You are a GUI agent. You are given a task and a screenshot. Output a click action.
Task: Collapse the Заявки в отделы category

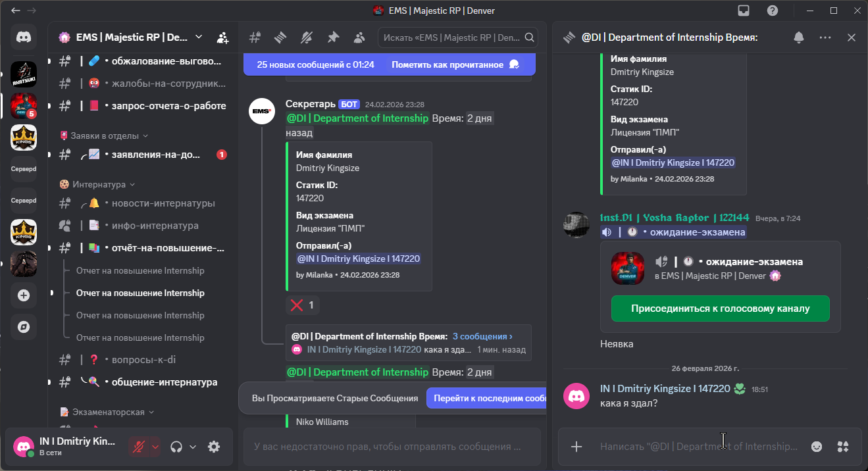pos(103,136)
